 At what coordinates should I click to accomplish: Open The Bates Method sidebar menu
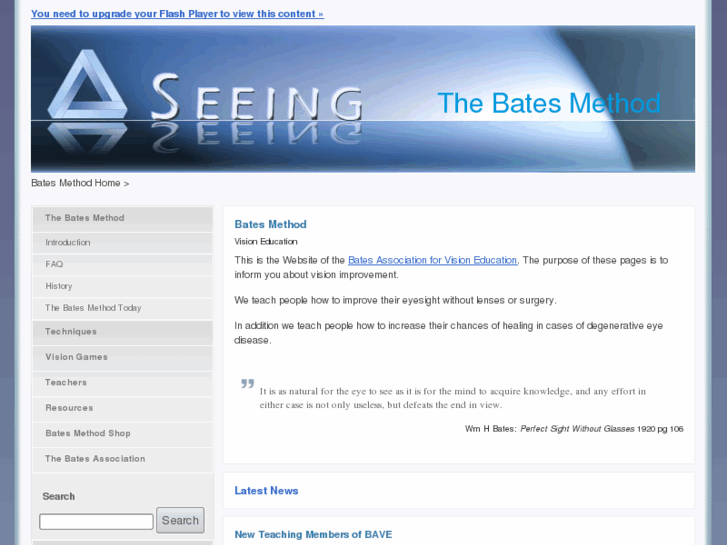pos(122,218)
